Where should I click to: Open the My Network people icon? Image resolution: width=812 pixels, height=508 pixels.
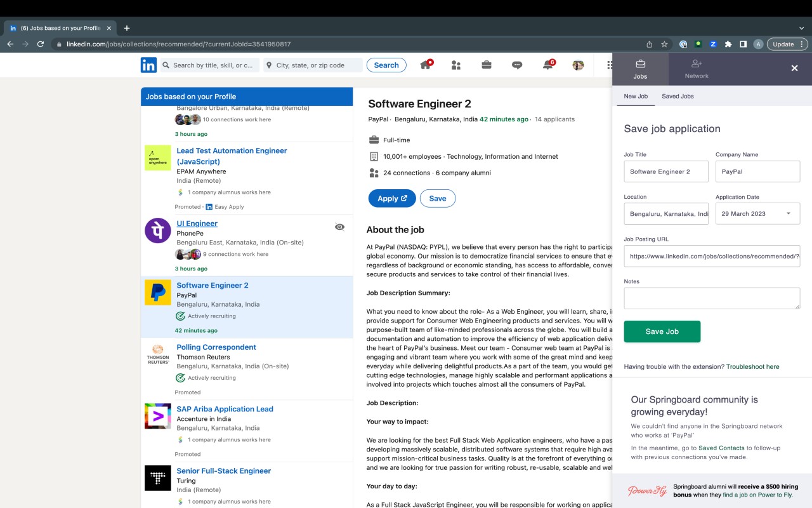pos(455,65)
